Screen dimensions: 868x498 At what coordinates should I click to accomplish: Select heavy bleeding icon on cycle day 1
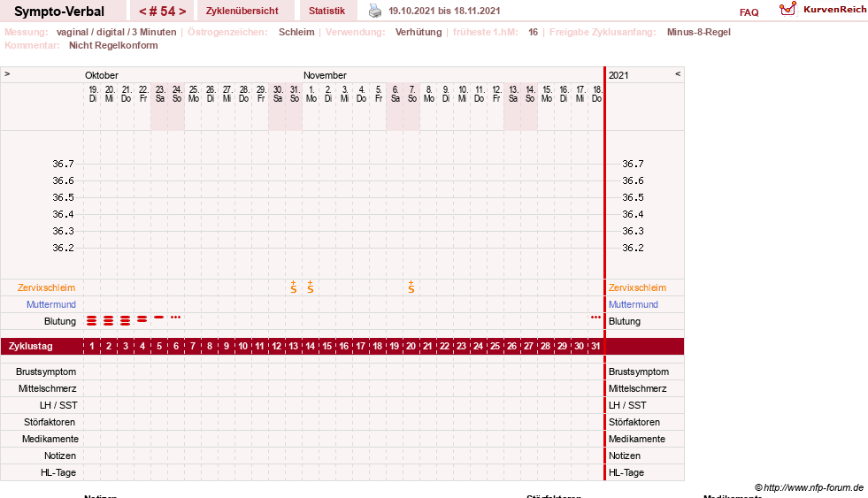click(92, 320)
